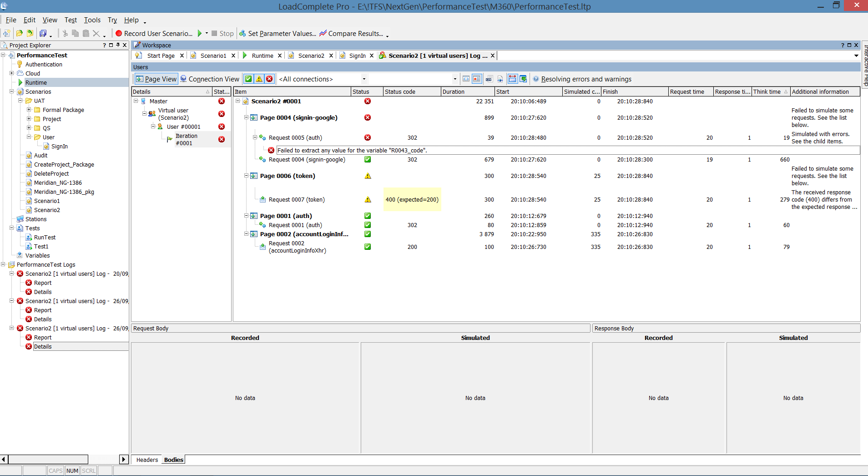Viewport: 868px width, 476px height.
Task: Toggle the red error-status filter
Action: (269, 79)
